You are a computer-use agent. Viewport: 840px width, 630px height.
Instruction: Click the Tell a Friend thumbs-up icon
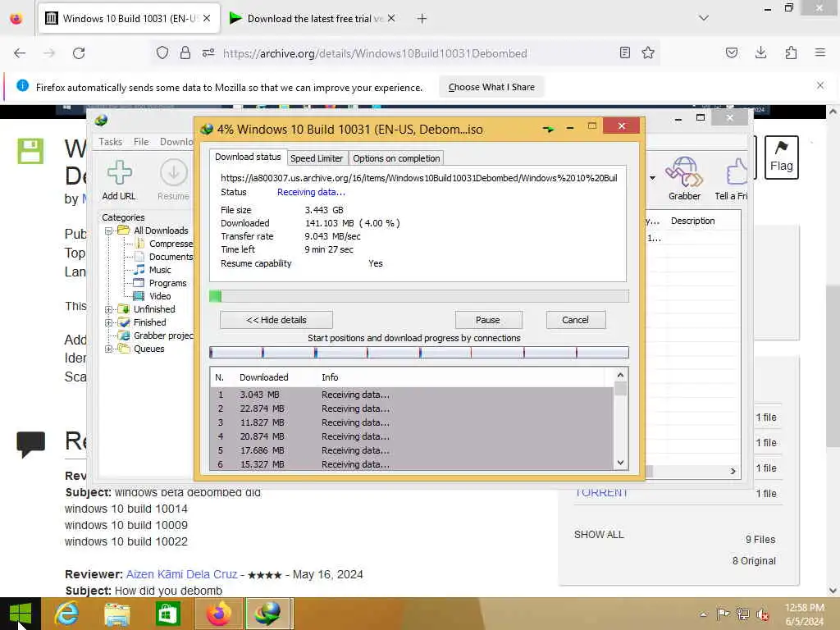coord(737,171)
